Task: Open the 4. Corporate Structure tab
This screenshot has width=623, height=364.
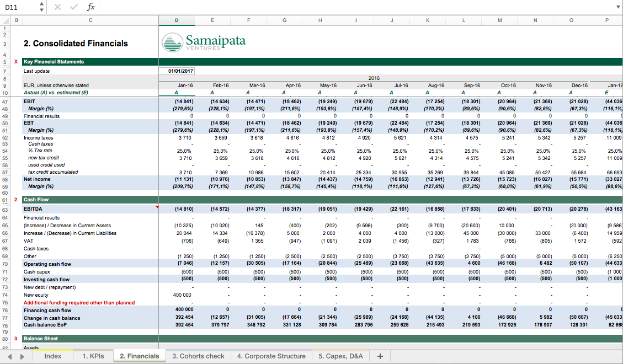Action: pyautogui.click(x=271, y=356)
